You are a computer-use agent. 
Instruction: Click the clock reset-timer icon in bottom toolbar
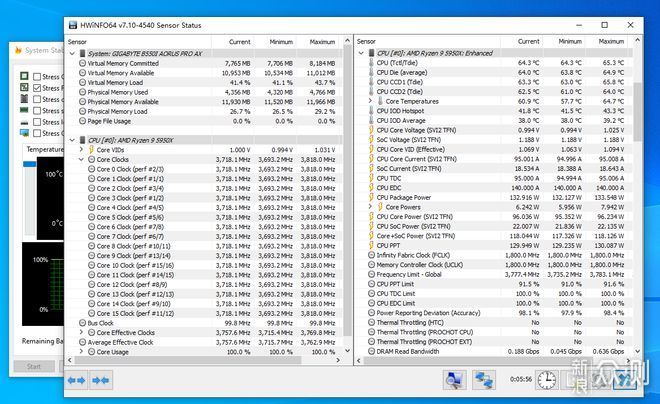click(x=546, y=380)
